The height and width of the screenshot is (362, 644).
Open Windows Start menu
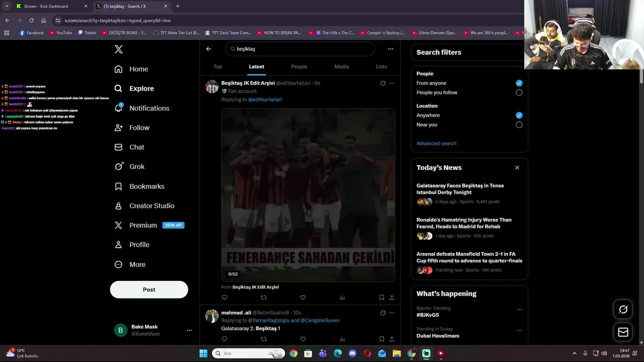(203, 353)
